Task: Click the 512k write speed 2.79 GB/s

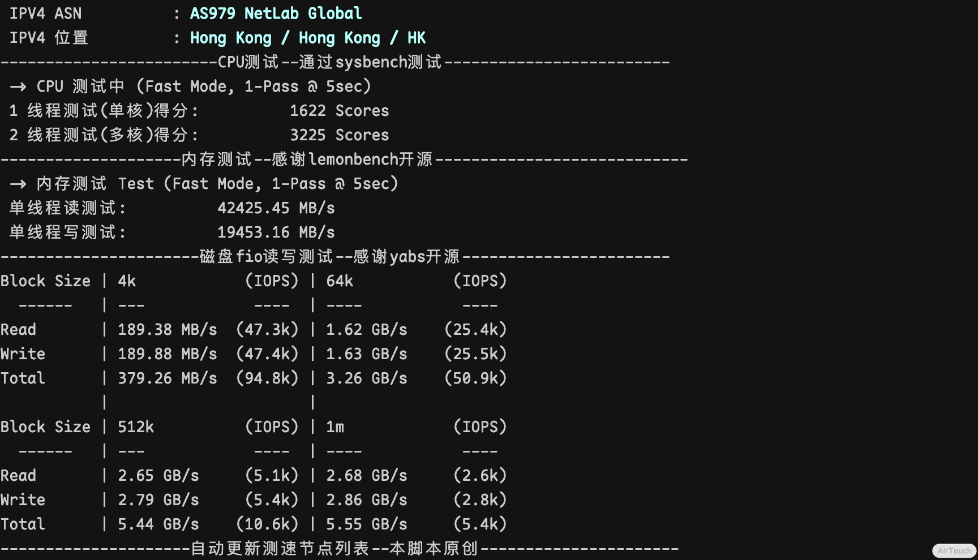Action: coord(158,500)
